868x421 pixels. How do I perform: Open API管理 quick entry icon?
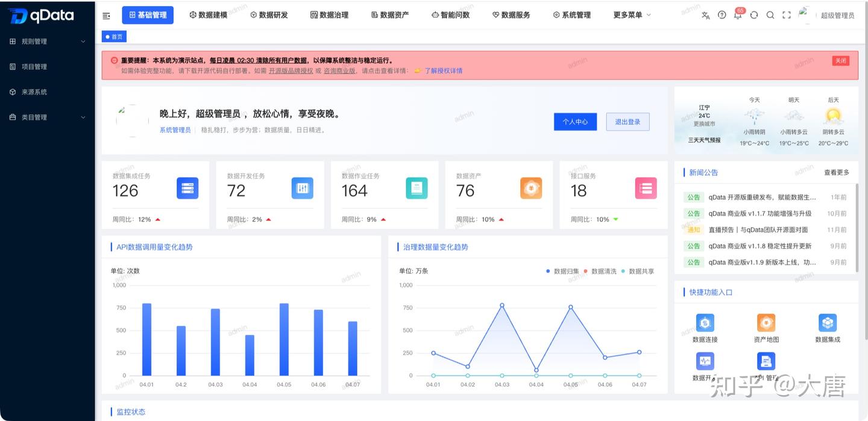point(766,361)
